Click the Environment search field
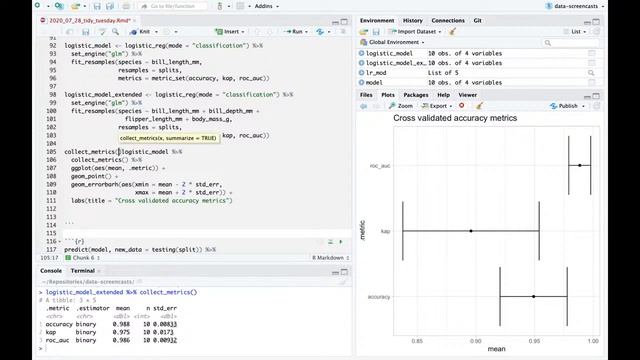The height and width of the screenshot is (360, 640). point(571,43)
